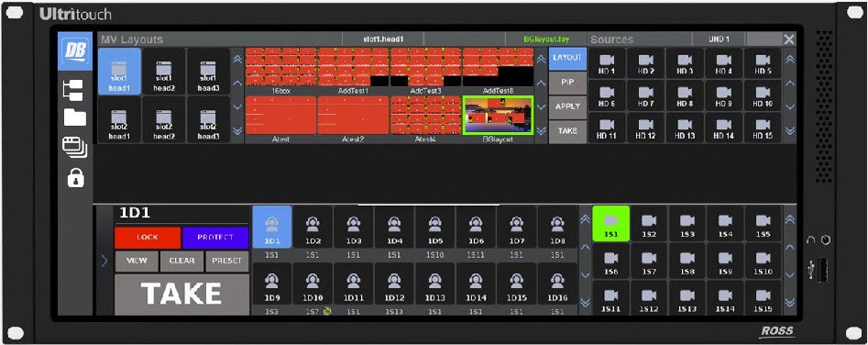Click the PRESET button
Screen dimensions: 868x345
(x=227, y=262)
